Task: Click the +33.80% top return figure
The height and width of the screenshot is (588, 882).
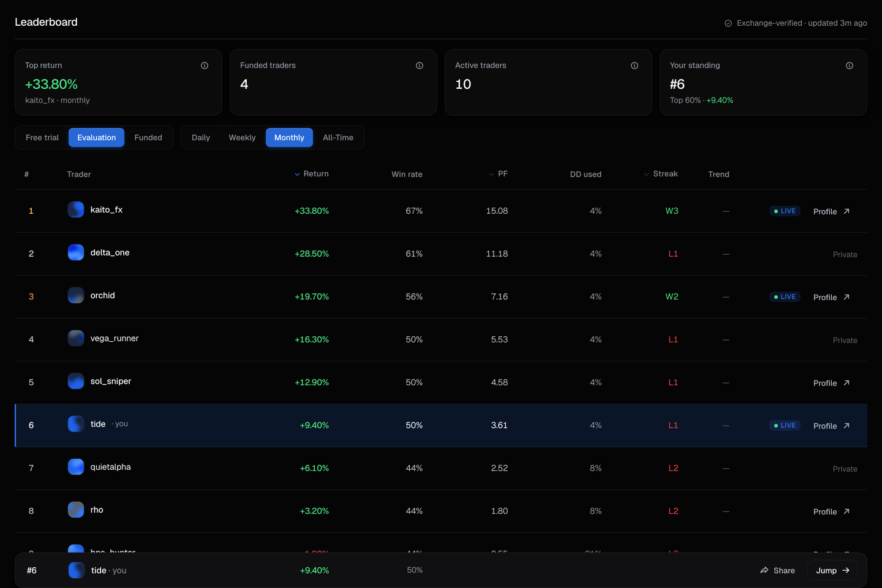Action: click(x=51, y=84)
